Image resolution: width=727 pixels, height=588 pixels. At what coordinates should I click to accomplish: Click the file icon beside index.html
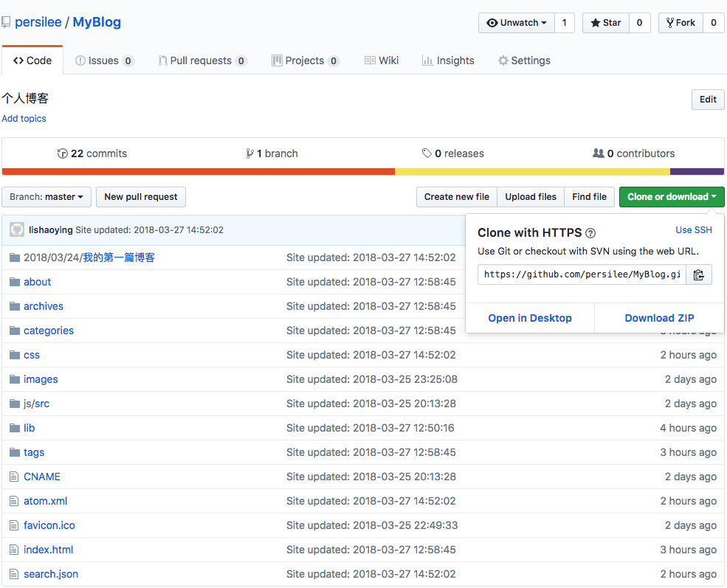pos(13,550)
